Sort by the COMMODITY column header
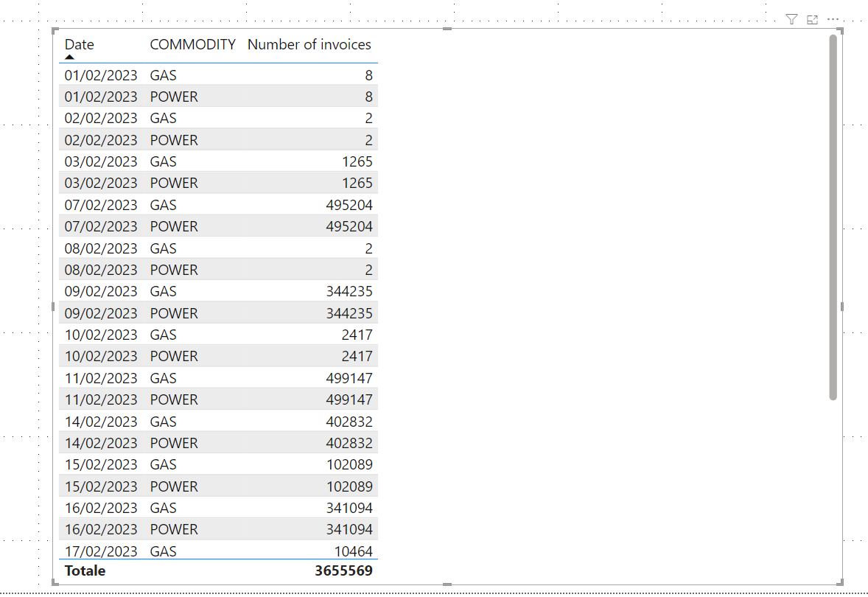Image resolution: width=868 pixels, height=597 pixels. (192, 44)
